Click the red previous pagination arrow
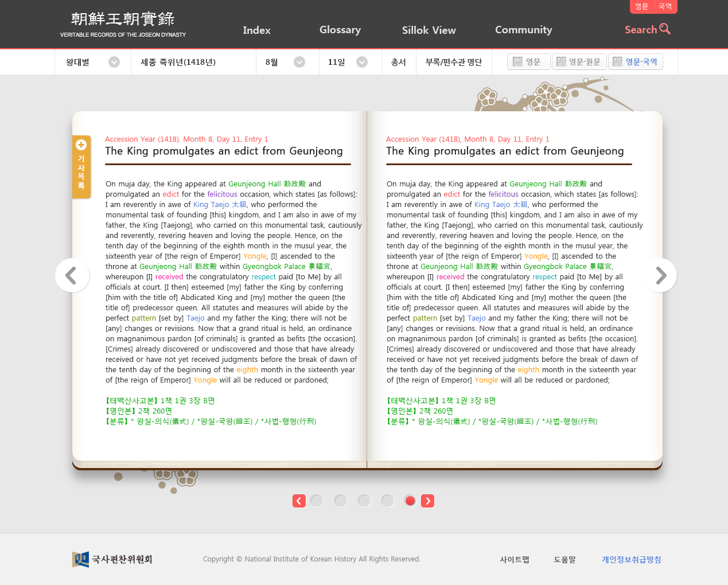The image size is (728, 585). (x=299, y=501)
